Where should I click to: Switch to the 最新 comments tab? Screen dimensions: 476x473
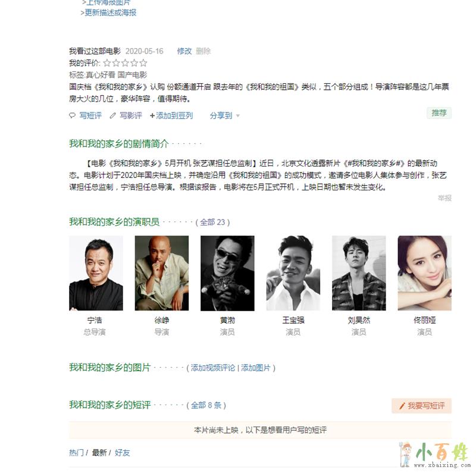click(99, 453)
